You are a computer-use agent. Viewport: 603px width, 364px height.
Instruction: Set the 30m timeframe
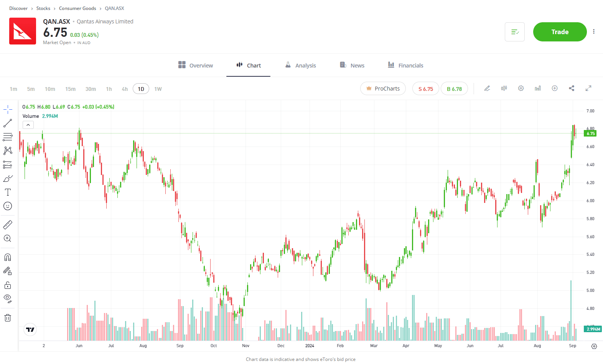[x=91, y=89]
